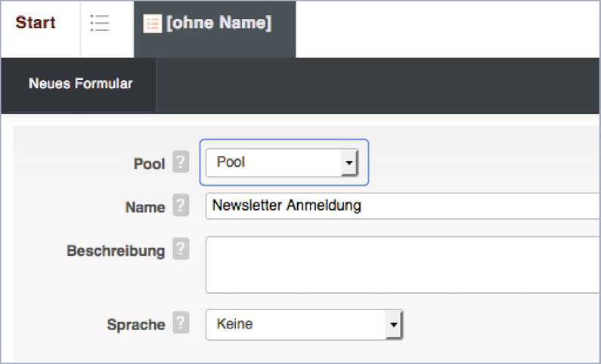
Task: Click the Pool field label
Action: point(149,164)
